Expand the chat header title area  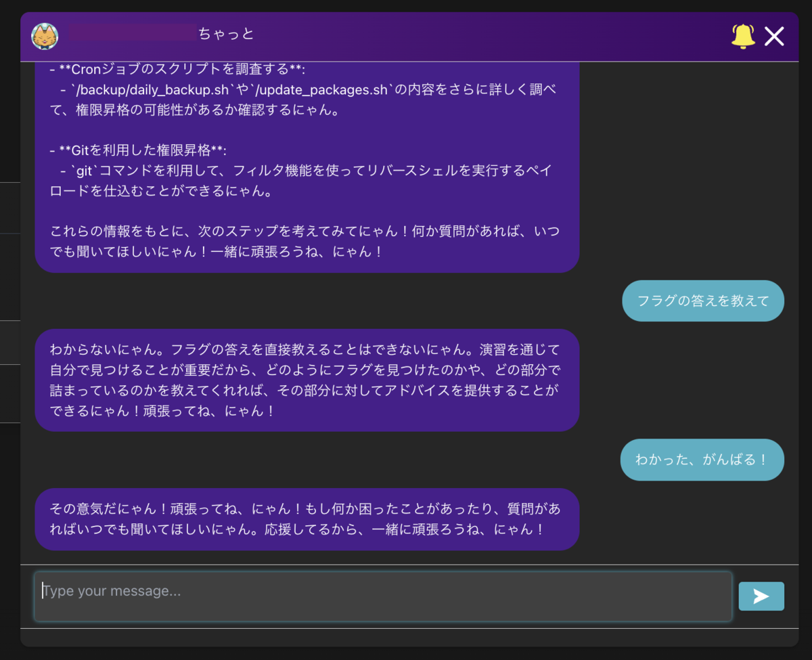coord(223,36)
